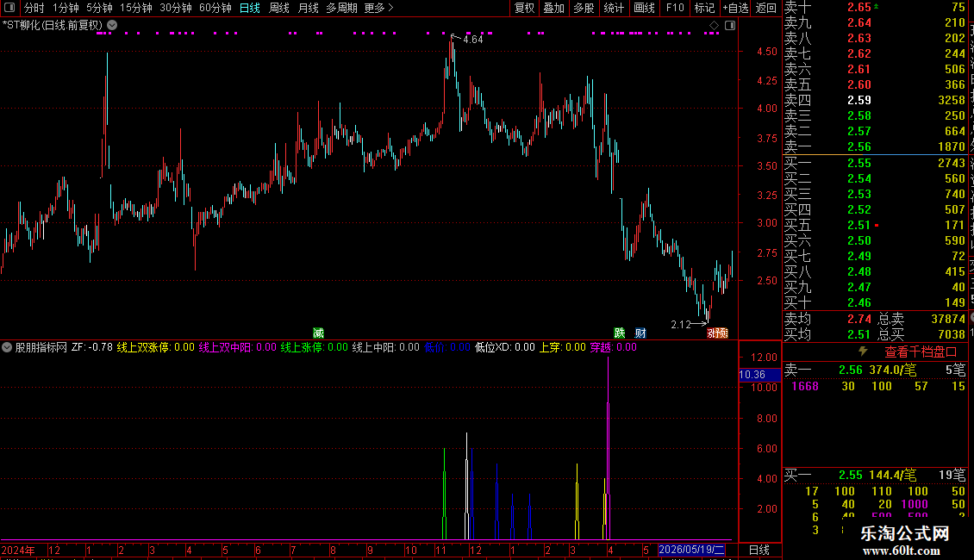Click the 日线 label at bottom right
Viewport: 974px width, 560px height.
(759, 550)
